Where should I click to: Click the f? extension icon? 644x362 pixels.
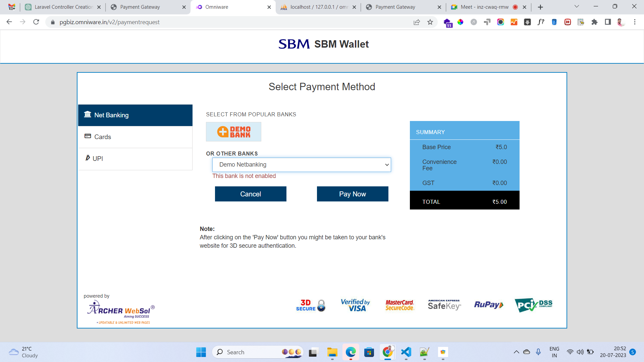(x=541, y=22)
